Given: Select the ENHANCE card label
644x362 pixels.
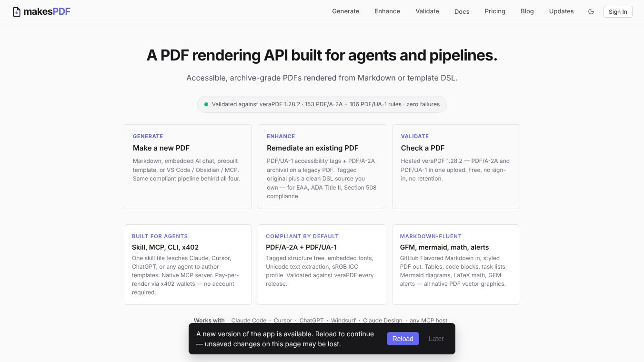Looking at the screenshot, I should (x=281, y=136).
